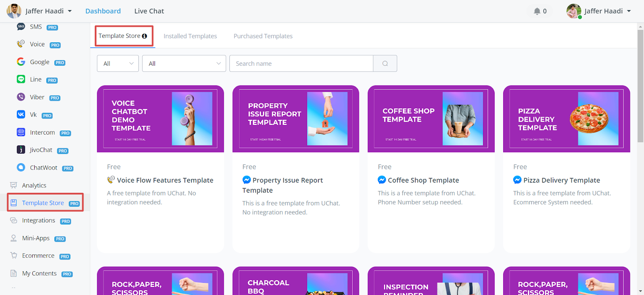
Task: Click the Ecommerce cart icon
Action: point(14,256)
